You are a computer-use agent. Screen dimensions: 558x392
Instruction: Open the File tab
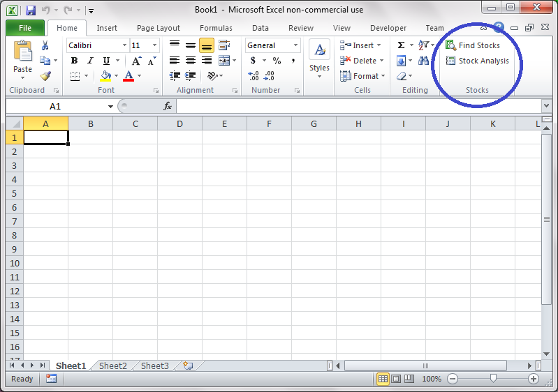[25, 28]
